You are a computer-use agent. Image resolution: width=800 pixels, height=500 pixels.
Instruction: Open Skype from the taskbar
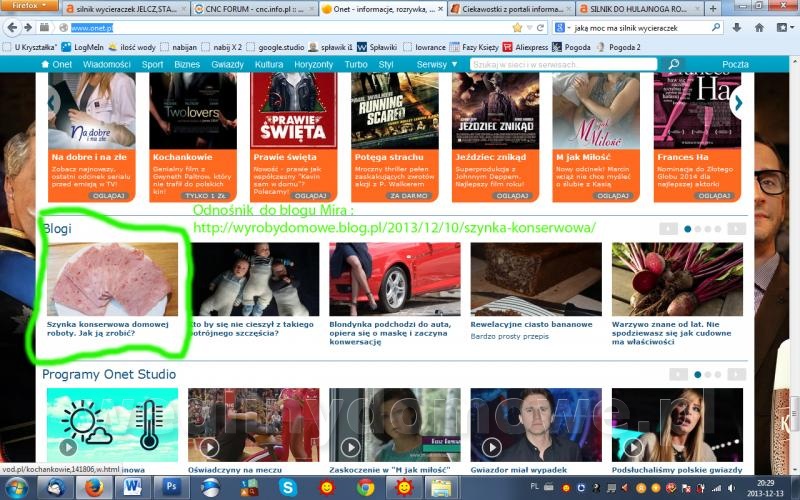pyautogui.click(x=288, y=488)
